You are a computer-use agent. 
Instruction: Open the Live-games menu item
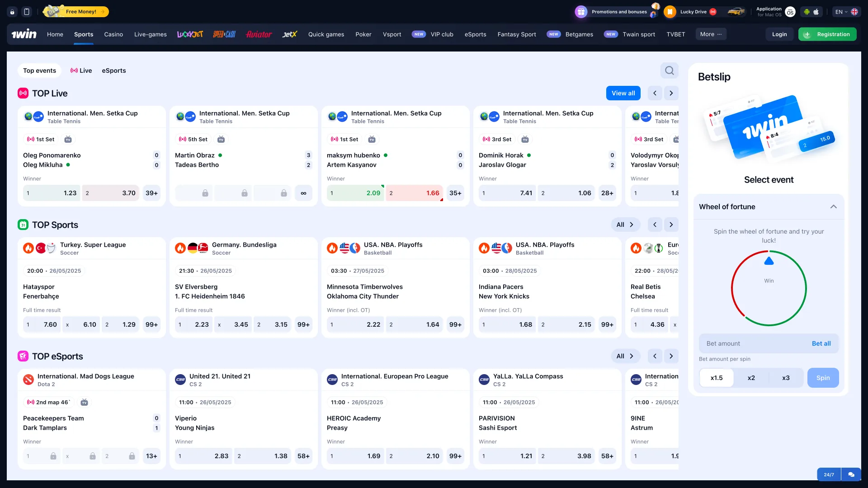(151, 34)
